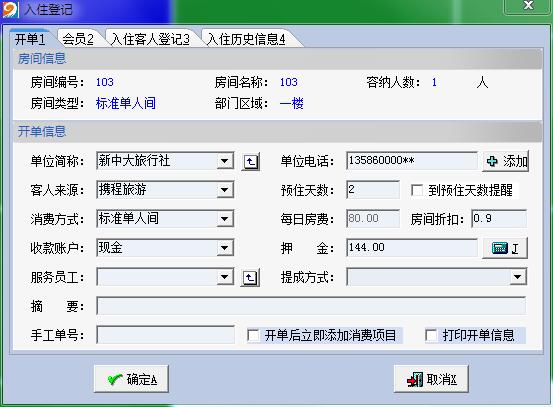Expand the 提成方式 combo box
553x407 pixels.
(517, 277)
